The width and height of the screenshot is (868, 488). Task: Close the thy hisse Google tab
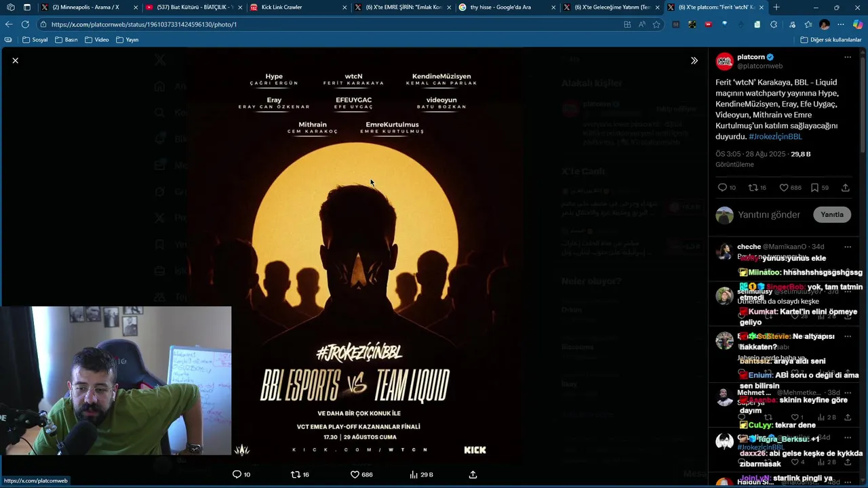point(553,7)
